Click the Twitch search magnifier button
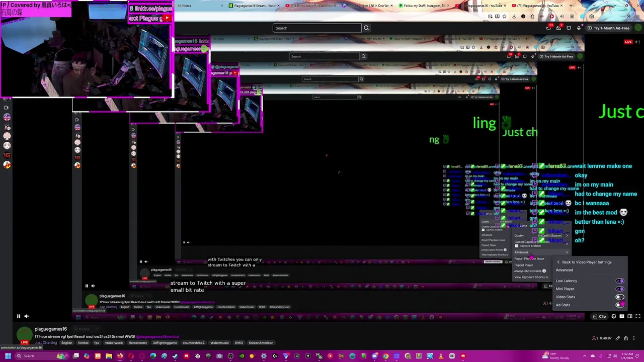 (x=366, y=28)
